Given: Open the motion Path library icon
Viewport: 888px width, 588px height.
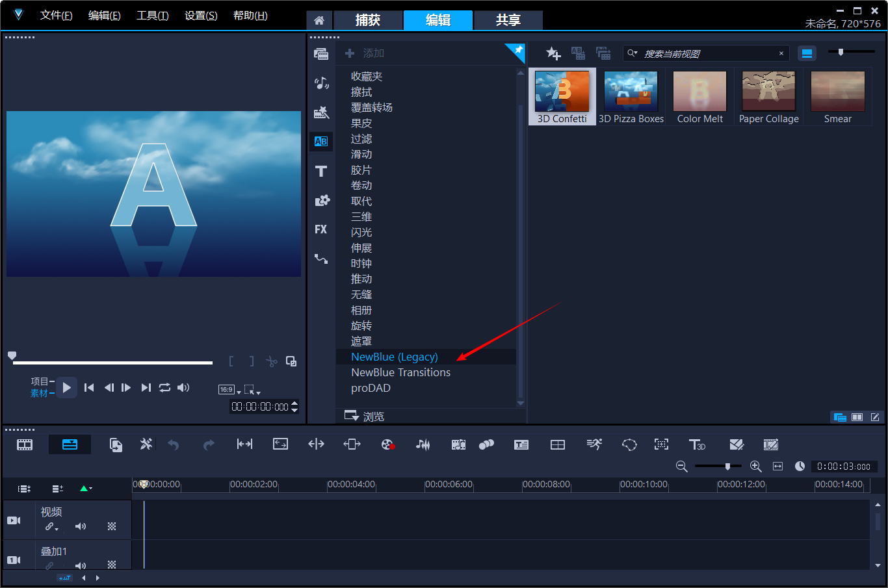Looking at the screenshot, I should (321, 259).
